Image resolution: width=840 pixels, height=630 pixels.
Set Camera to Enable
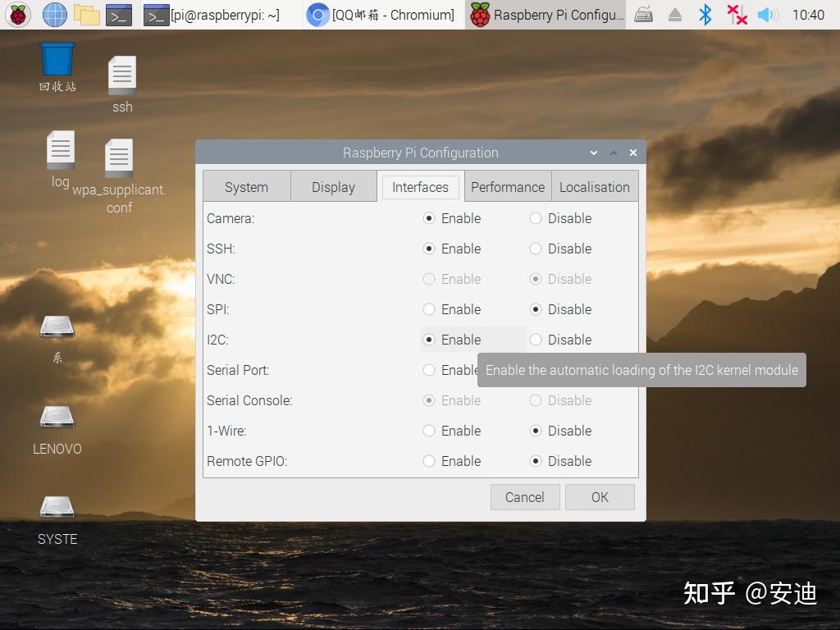click(452, 218)
